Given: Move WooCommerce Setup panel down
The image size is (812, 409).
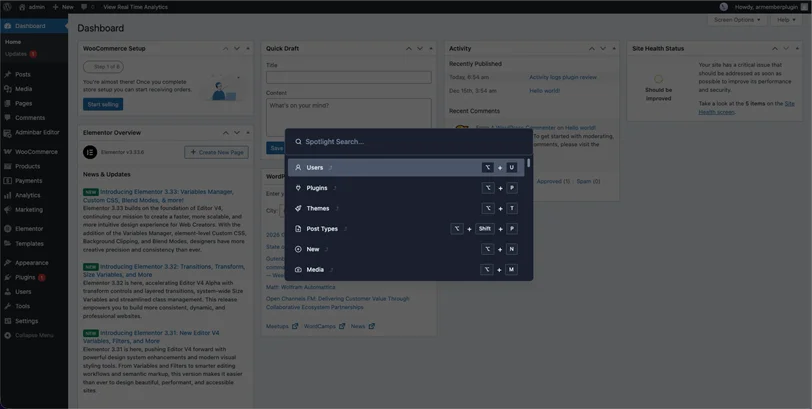Looking at the screenshot, I should (237, 48).
